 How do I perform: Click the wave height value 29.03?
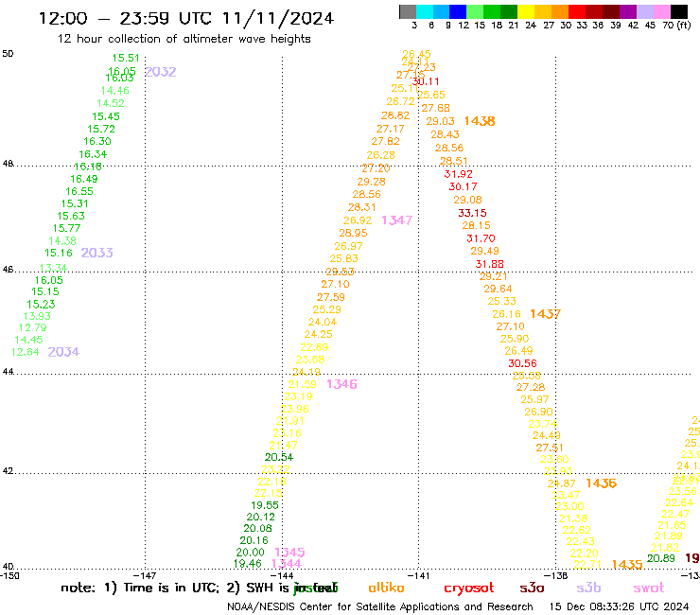click(x=440, y=121)
